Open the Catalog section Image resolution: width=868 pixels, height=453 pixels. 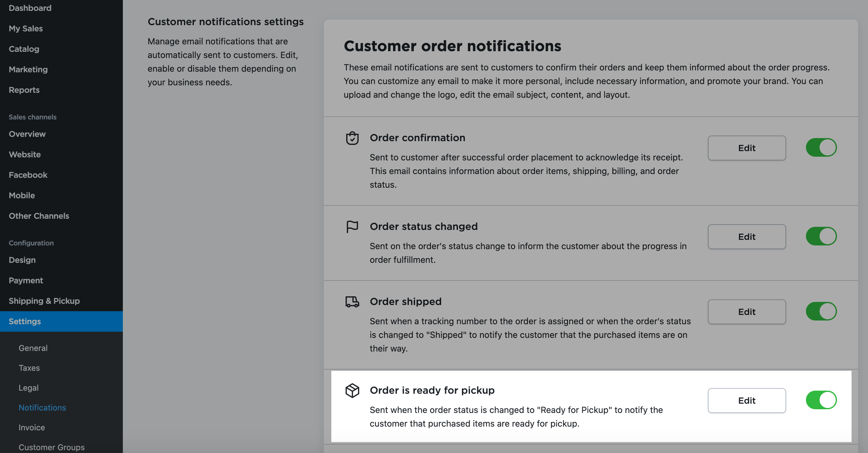pyautogui.click(x=24, y=49)
